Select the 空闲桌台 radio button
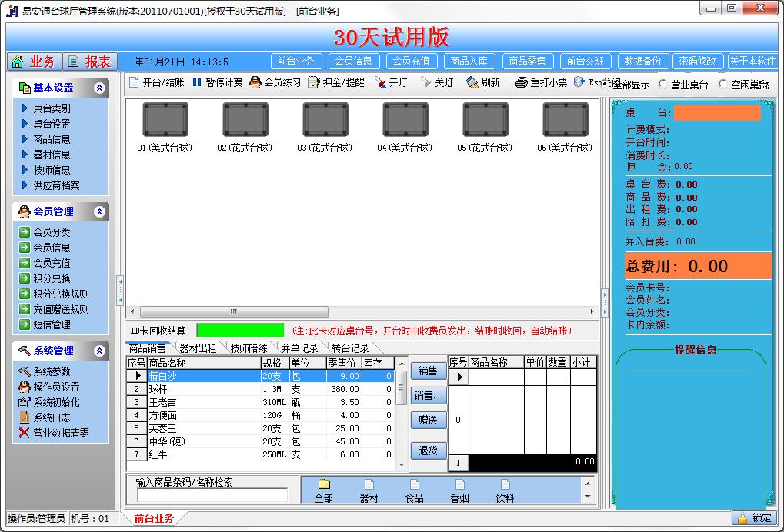Viewport: 784px width, 532px height. pos(722,85)
